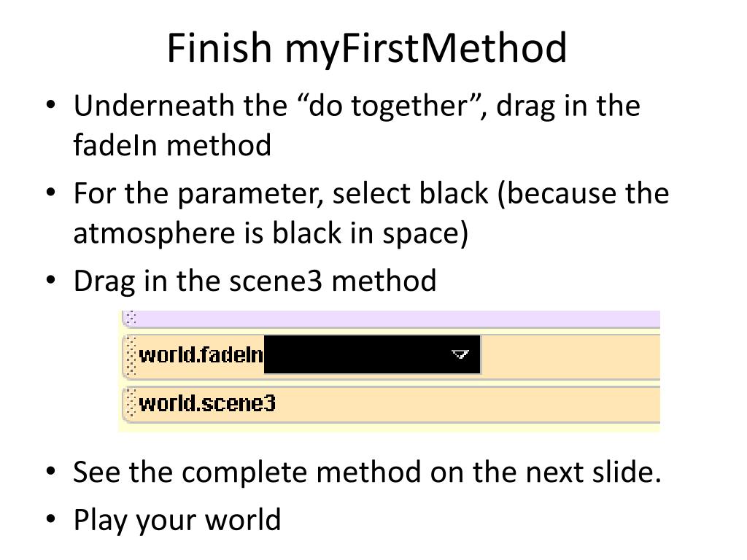
Task: Select the "fadeIn method" text line
Action: [x=172, y=145]
